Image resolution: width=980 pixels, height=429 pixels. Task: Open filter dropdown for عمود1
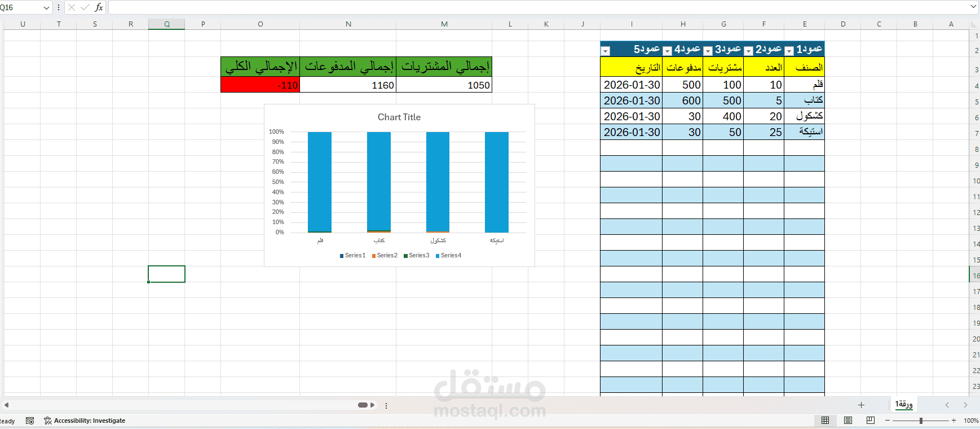pos(789,51)
